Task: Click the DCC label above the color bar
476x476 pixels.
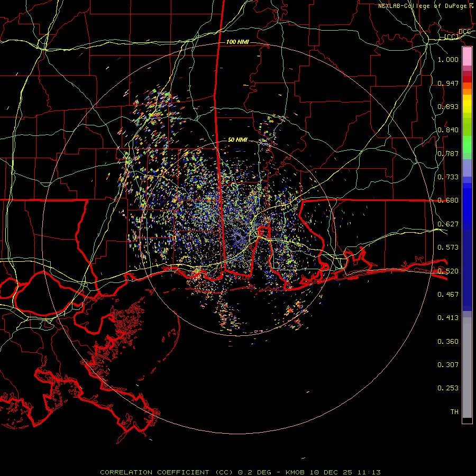Action: [x=464, y=32]
